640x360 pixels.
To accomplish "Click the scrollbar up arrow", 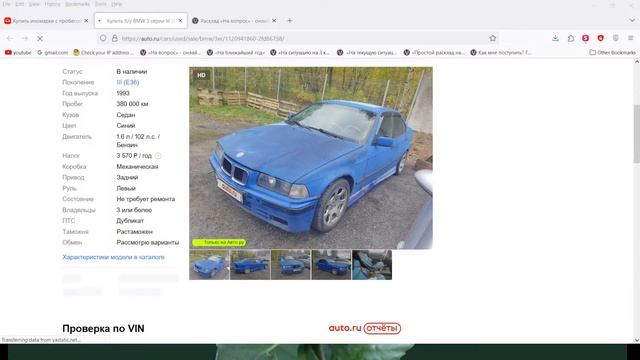I will click(636, 62).
